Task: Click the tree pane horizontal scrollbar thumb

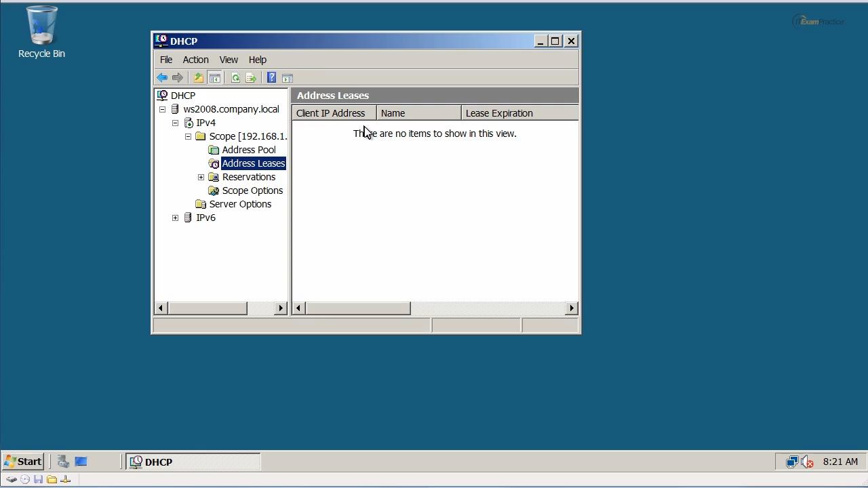Action: tap(207, 308)
